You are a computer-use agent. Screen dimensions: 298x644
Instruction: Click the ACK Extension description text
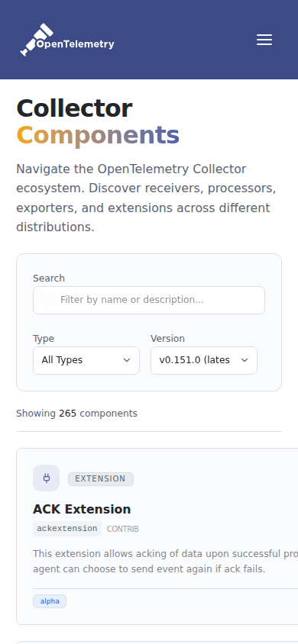point(165,562)
